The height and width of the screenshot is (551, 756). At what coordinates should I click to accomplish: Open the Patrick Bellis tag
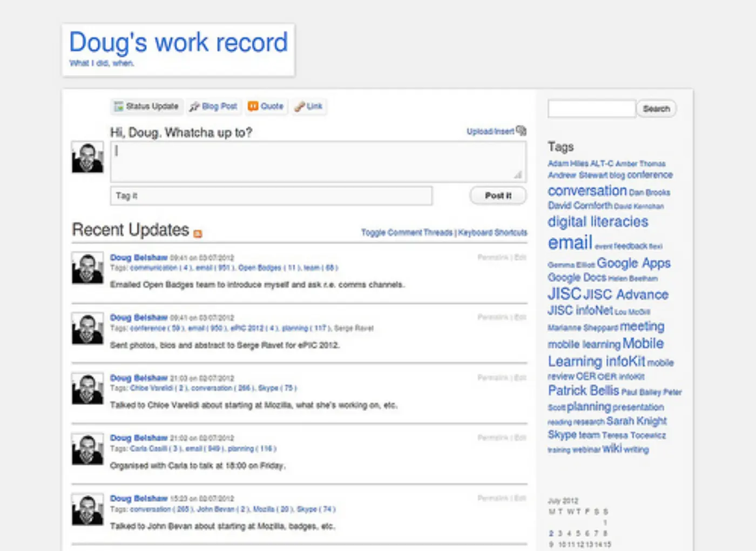coord(583,391)
